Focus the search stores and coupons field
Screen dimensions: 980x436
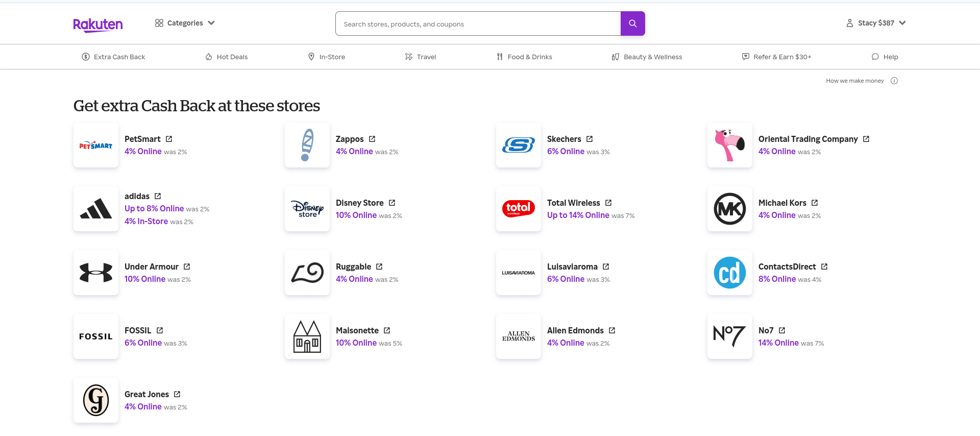[478, 23]
